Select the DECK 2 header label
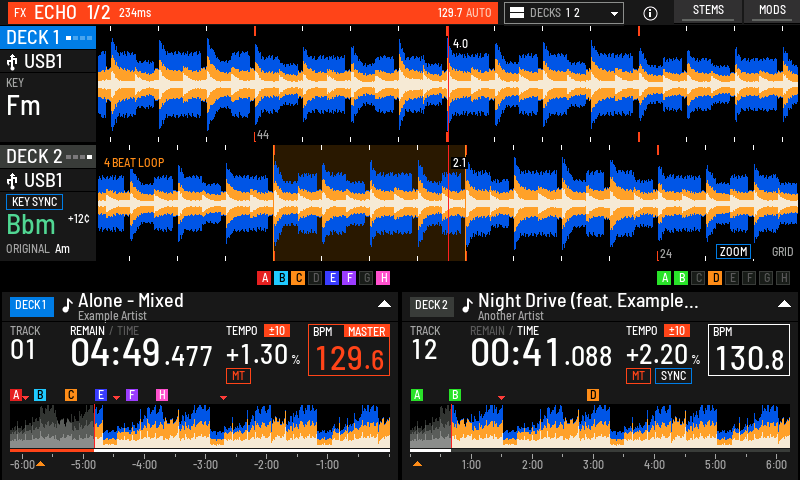Screen dimensions: 800x480 (48, 157)
